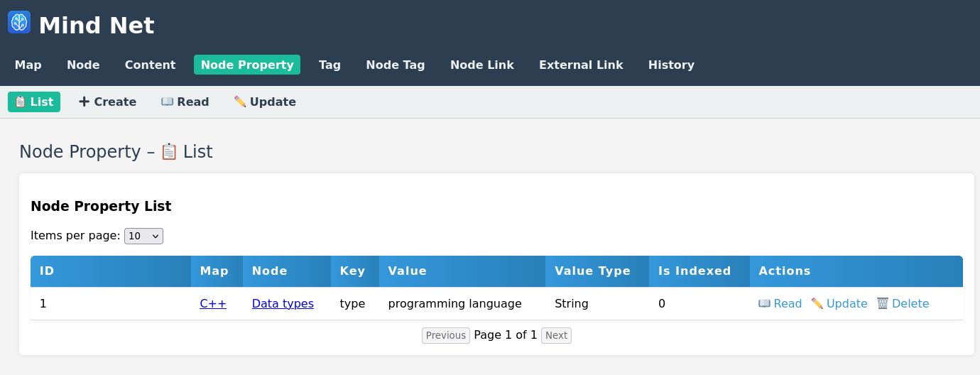
Task: Go to the Content section
Action: [x=150, y=65]
